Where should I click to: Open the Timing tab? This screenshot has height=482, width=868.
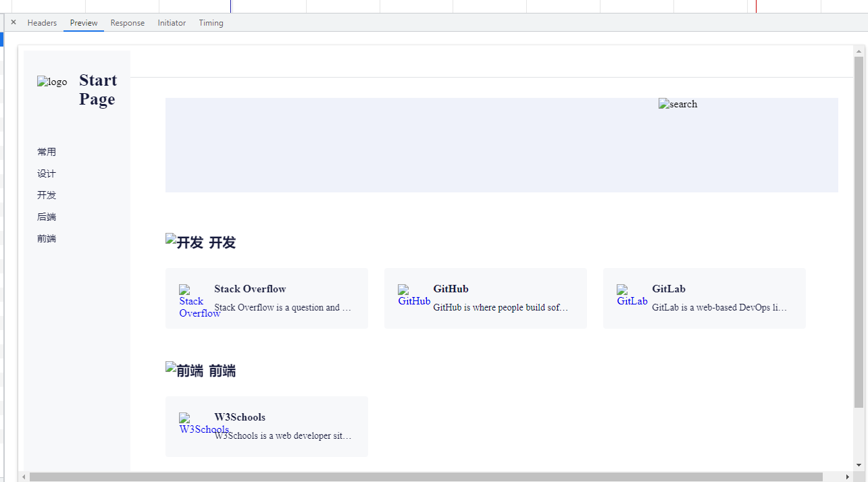pos(211,22)
